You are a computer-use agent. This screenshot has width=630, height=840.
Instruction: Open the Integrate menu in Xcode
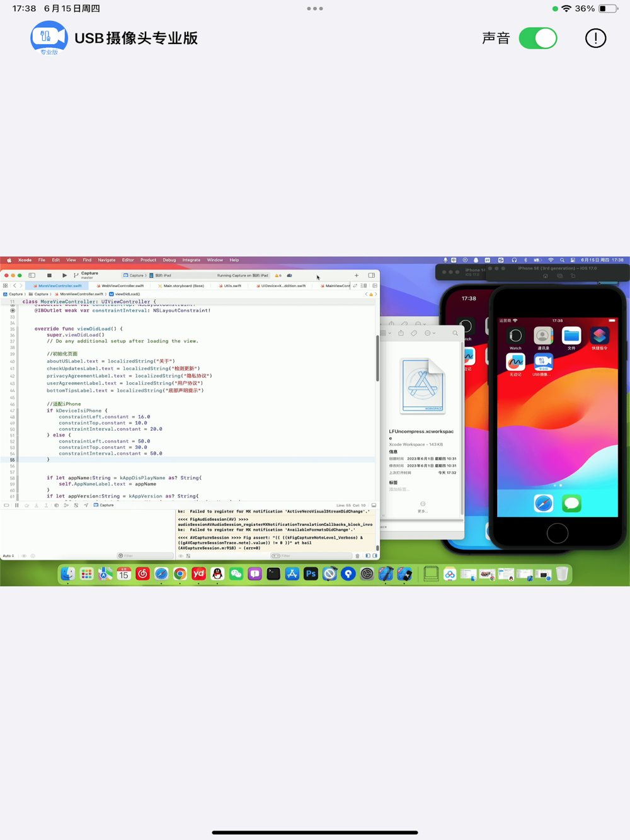coord(192,260)
